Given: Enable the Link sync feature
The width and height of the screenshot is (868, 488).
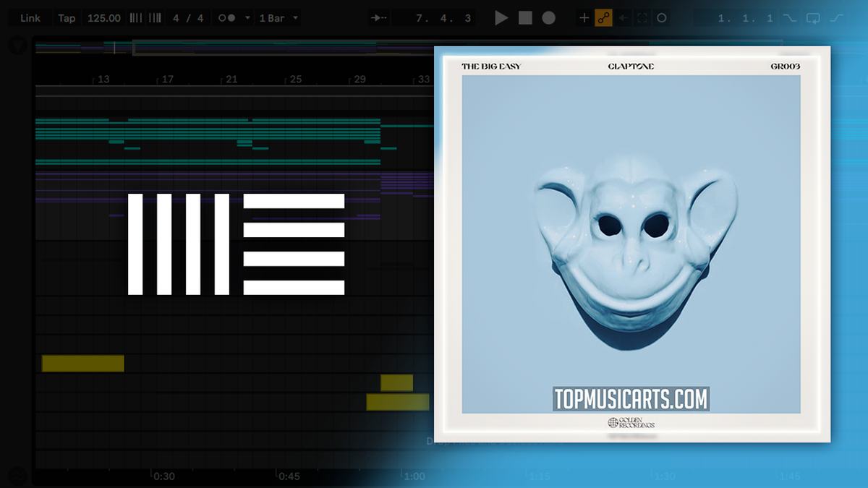Looking at the screenshot, I should coord(30,17).
